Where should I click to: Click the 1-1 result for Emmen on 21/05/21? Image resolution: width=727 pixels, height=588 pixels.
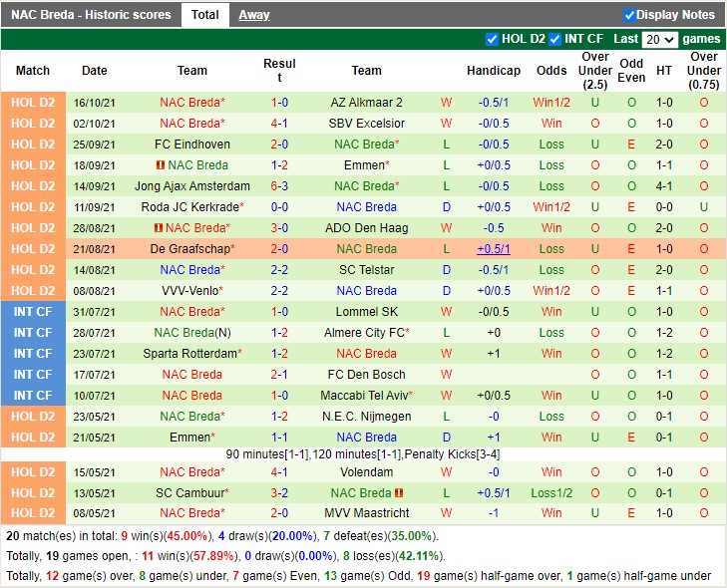279,437
